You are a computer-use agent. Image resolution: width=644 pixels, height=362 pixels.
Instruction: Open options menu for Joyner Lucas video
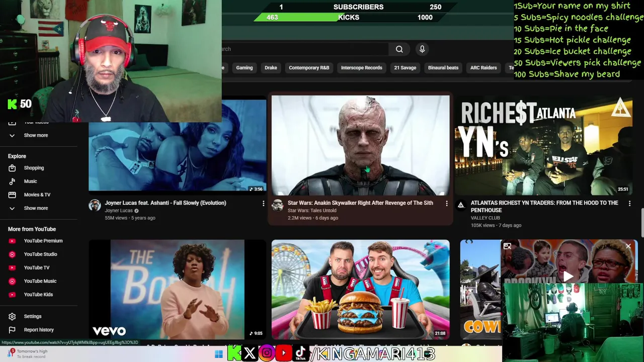coord(263,203)
